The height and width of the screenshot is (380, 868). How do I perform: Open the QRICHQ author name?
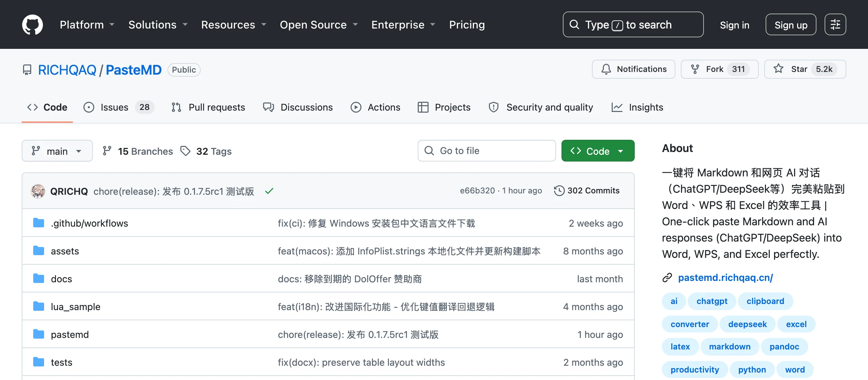[69, 191]
